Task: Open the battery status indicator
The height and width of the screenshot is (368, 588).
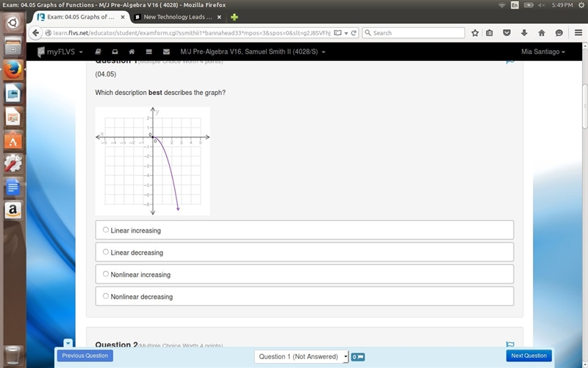Action: click(528, 5)
